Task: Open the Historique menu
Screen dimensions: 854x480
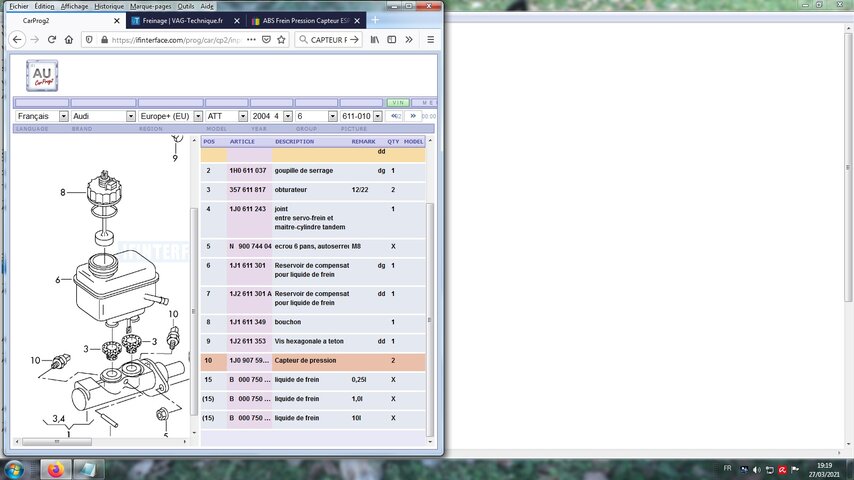Action: point(109,6)
